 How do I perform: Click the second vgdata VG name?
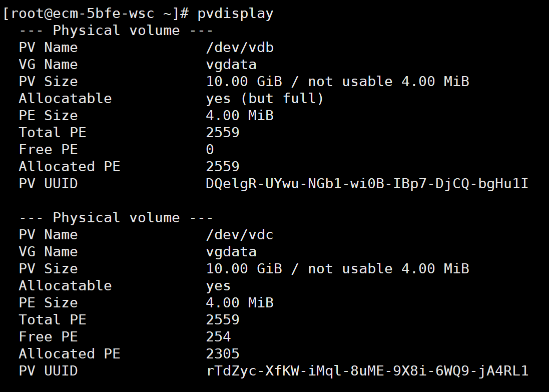231,252
